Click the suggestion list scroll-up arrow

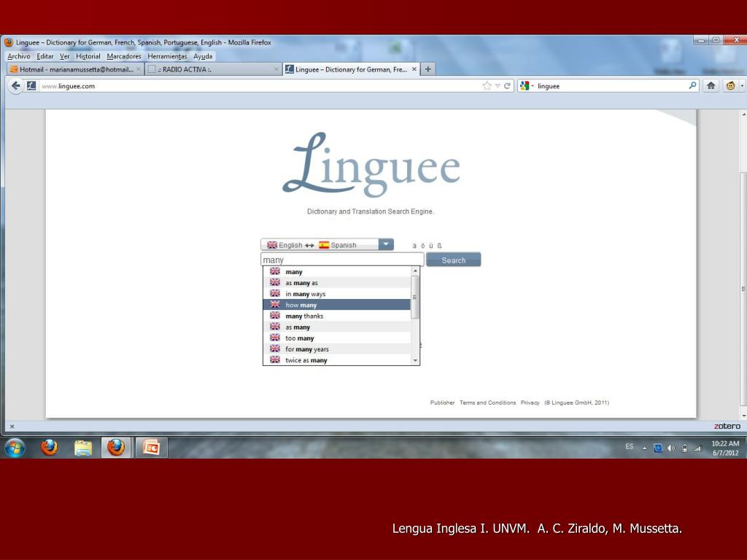415,271
